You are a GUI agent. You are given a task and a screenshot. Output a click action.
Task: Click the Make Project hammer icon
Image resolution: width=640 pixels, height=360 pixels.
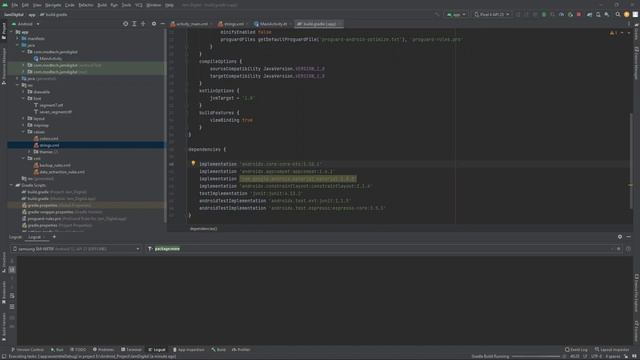(x=437, y=14)
